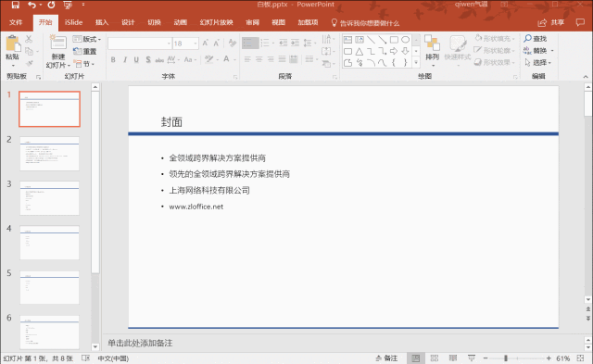Open 形状效果 shape effects dropdown
The image size is (593, 364).
[x=495, y=62]
